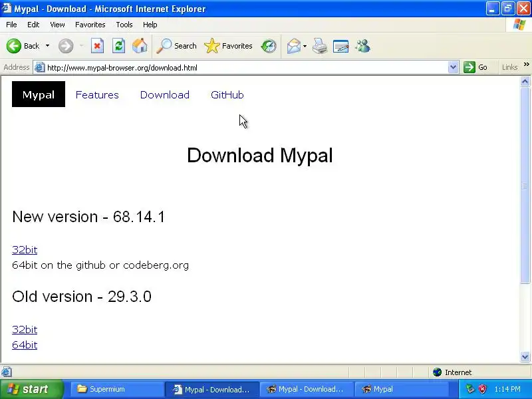
Task: Click the Stop loading icon
Action: (x=97, y=46)
